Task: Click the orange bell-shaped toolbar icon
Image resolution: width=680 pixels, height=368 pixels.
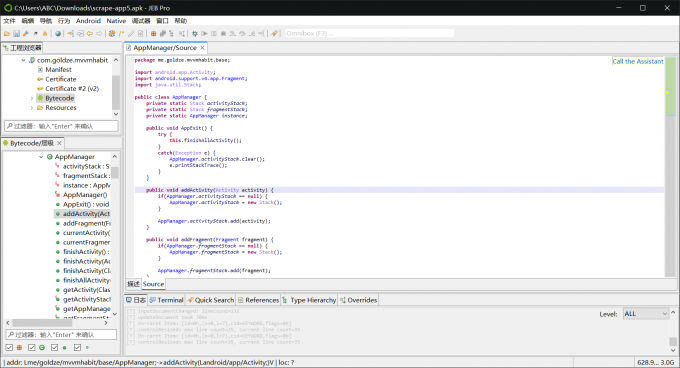Action: coord(45,33)
